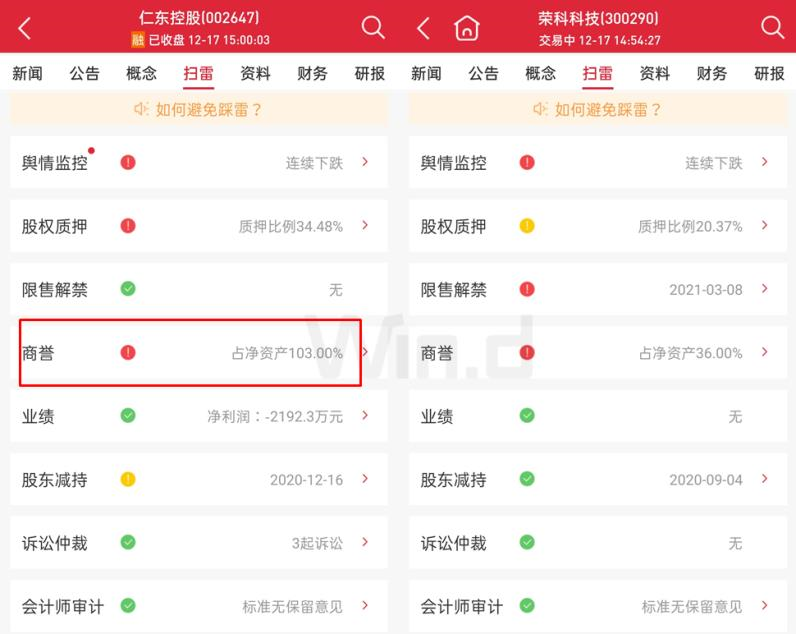Expand 荣科科技 股权质押 20.37% chevron
796x634 pixels.
765,225
